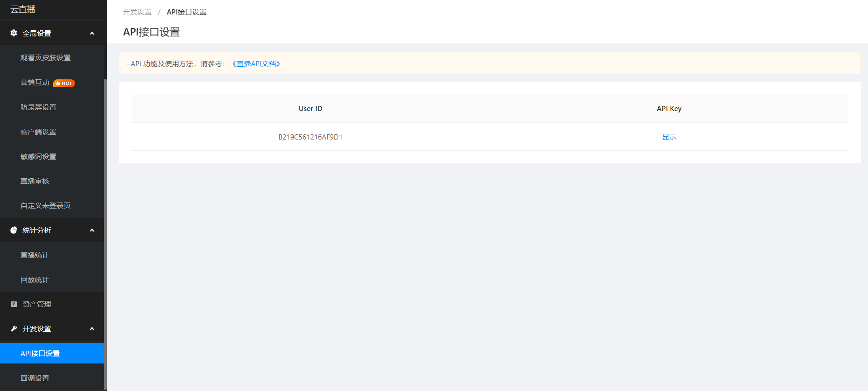868x391 pixels.
Task: Click the gear icon beside 全局设置
Action: 14,33
